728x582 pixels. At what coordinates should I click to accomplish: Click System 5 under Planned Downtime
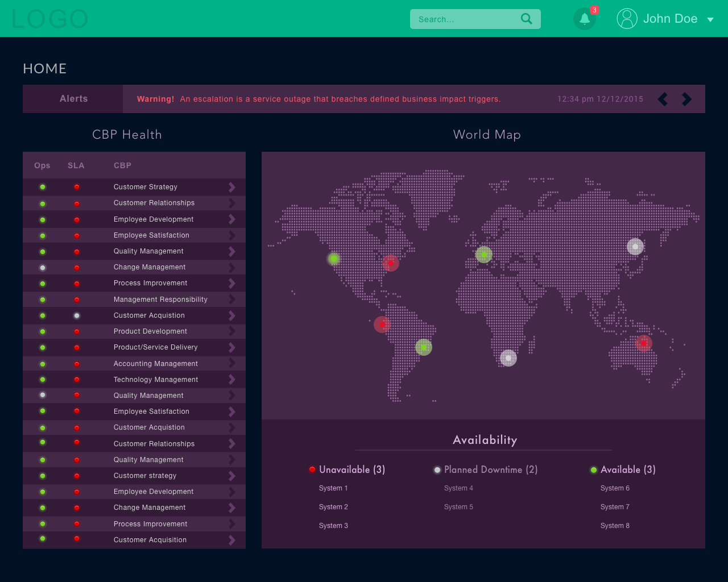(x=458, y=507)
